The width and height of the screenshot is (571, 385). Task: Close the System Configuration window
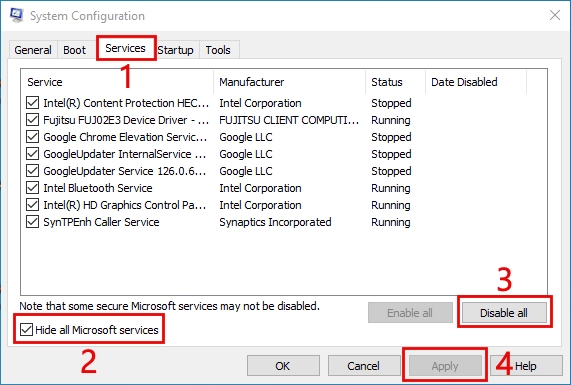555,15
